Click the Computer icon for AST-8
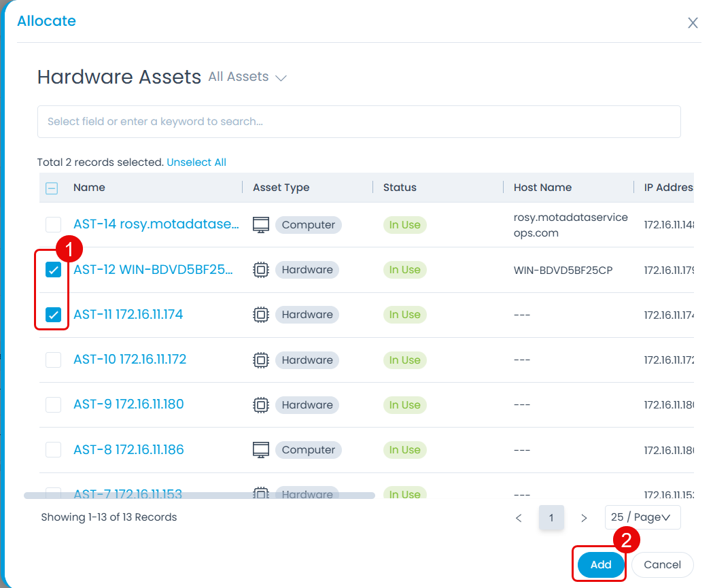713x588 pixels. coord(260,449)
